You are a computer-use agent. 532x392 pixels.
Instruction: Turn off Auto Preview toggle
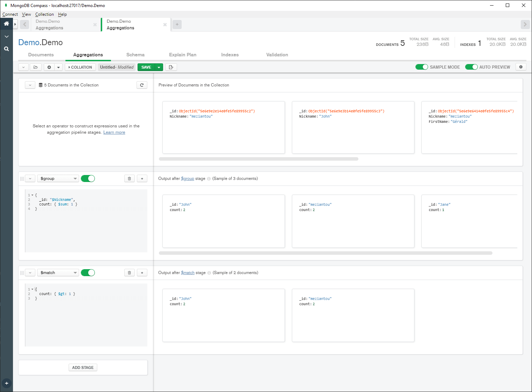(471, 67)
